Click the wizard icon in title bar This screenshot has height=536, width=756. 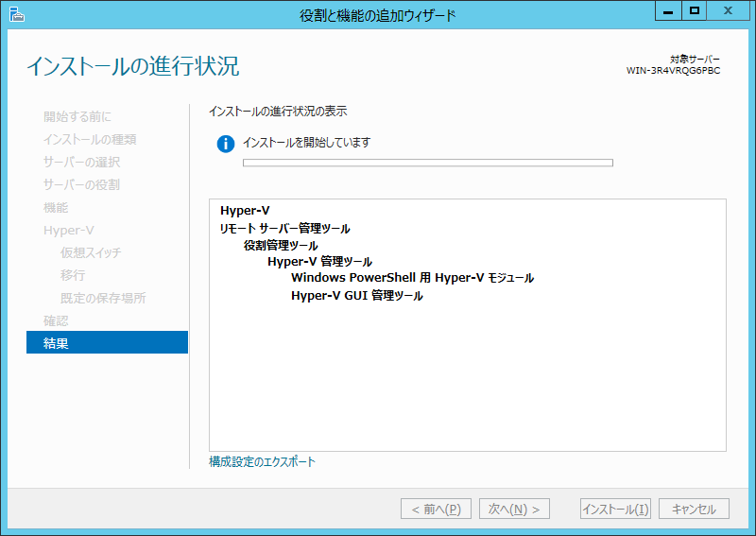point(17,15)
